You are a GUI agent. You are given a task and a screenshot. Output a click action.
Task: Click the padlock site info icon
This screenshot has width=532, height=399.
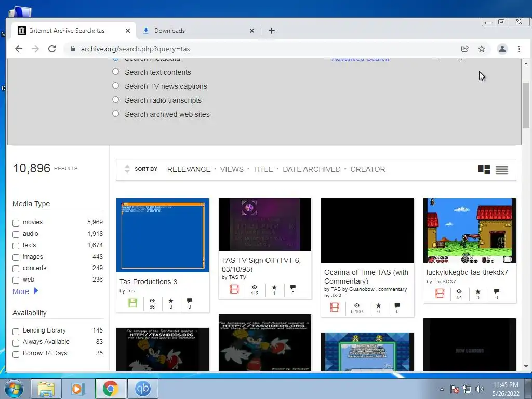click(x=72, y=49)
